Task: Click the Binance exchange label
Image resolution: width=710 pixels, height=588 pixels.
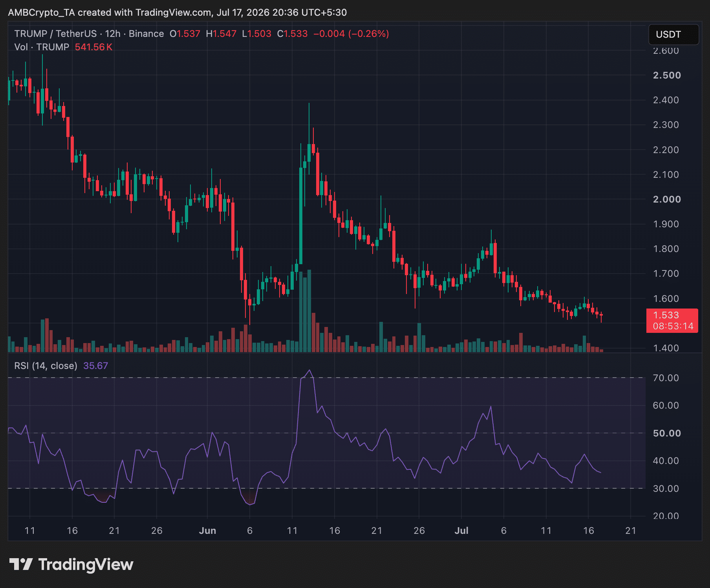Action: (146, 34)
